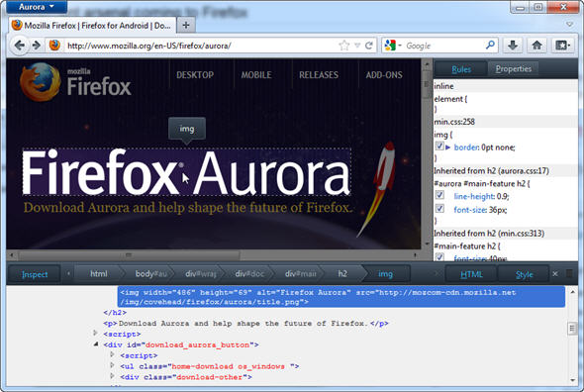Image resolution: width=584 pixels, height=392 pixels.
Task: Open the DESKTOP nav item
Action: (195, 75)
